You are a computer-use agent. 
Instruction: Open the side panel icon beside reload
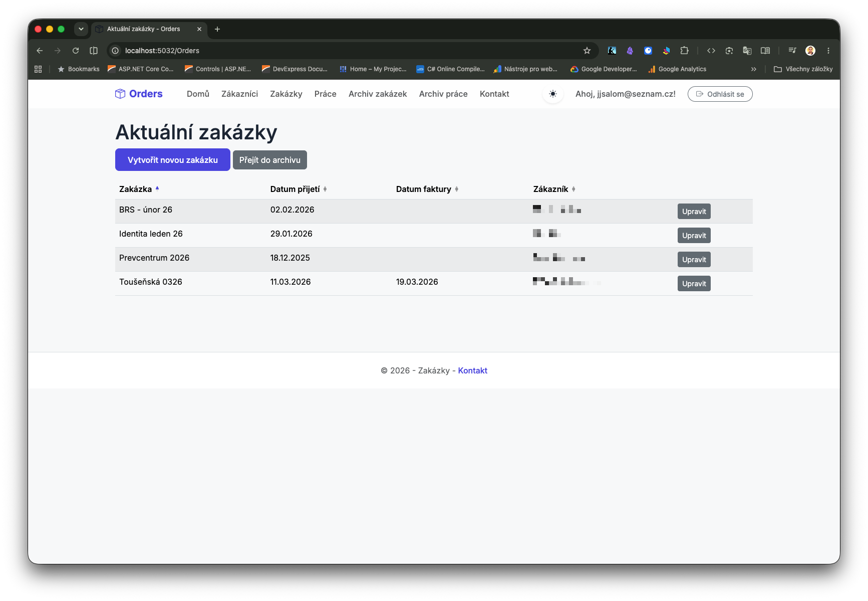[94, 51]
